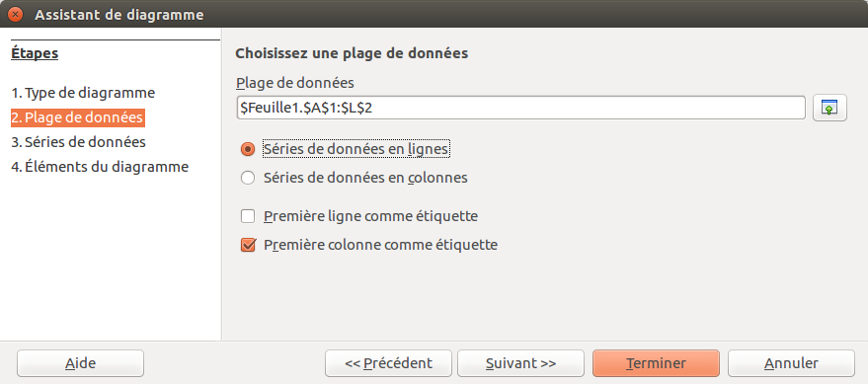868x384 pixels.
Task: Click the Choisissez une plage de données heading
Action: point(352,53)
